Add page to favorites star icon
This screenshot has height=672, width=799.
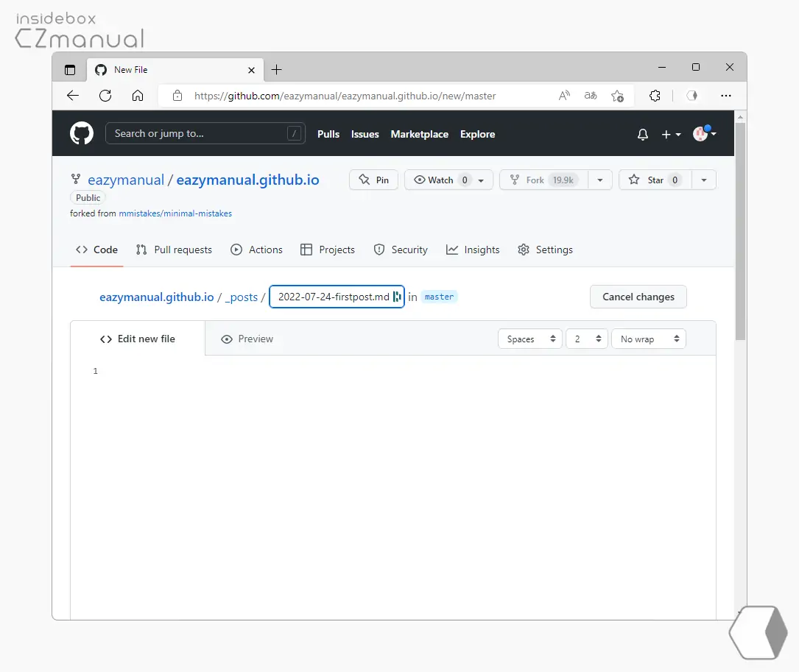click(x=618, y=96)
